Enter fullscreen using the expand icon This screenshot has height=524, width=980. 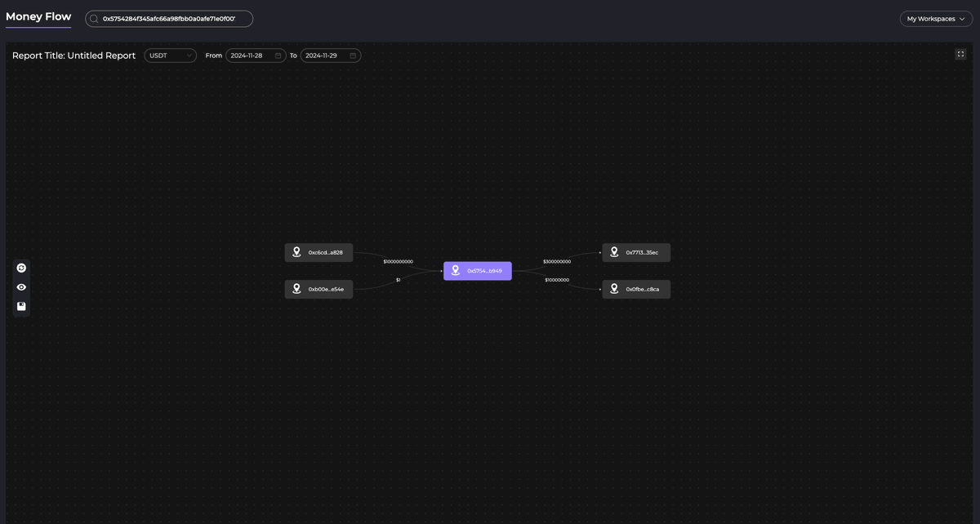coord(960,55)
